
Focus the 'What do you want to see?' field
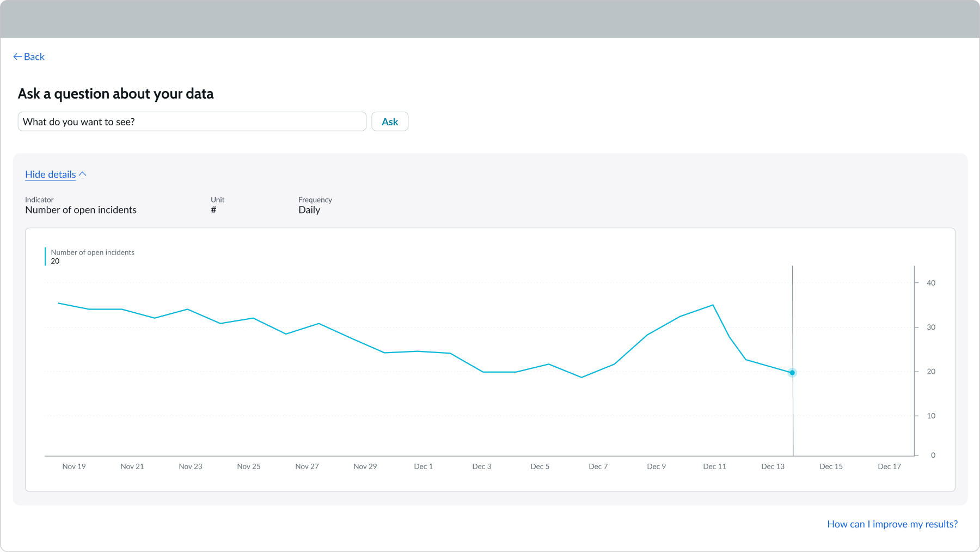click(192, 122)
